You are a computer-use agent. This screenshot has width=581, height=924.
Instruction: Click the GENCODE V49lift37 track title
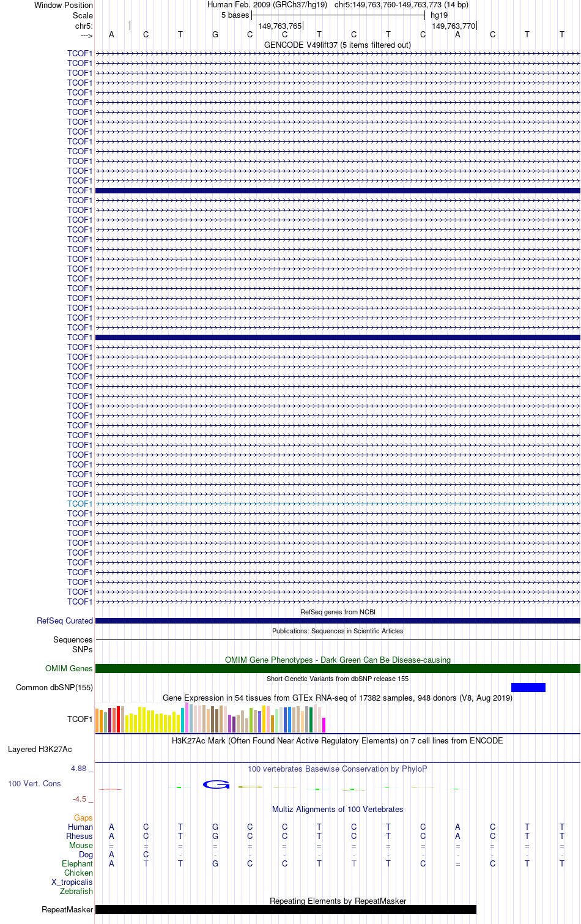click(338, 45)
